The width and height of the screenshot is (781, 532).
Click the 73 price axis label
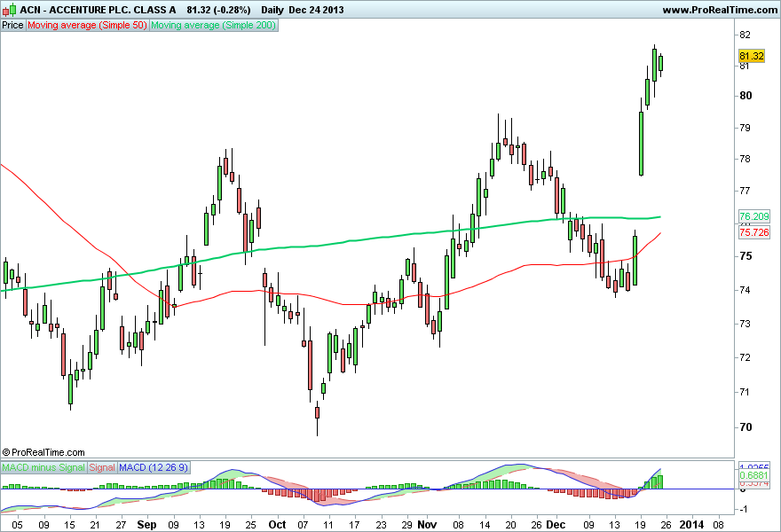point(745,324)
